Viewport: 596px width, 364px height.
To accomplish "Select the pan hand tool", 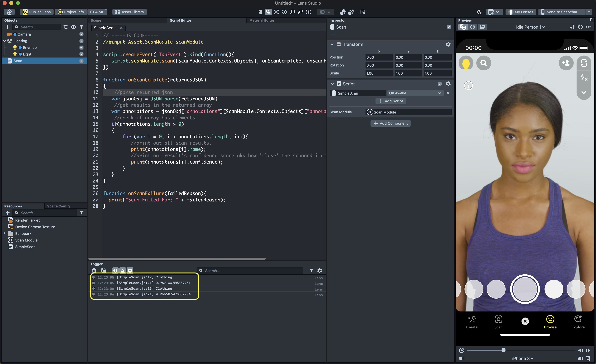I will pos(260,12).
